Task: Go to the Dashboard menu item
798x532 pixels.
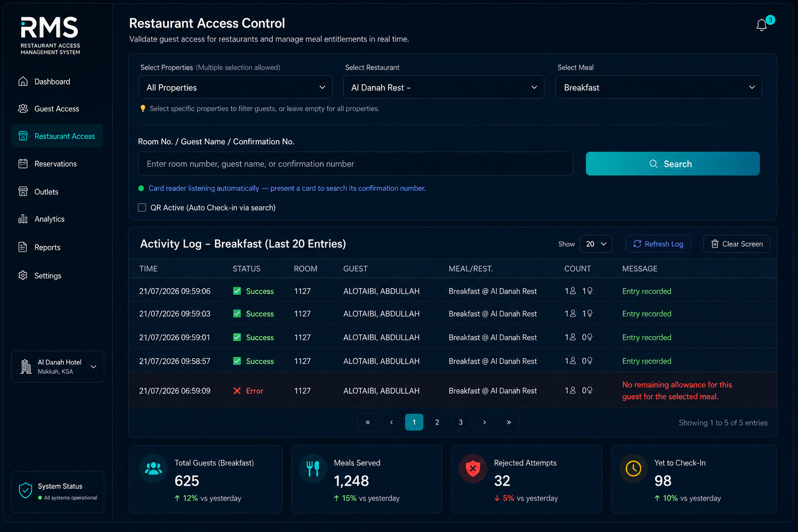Action: pos(57,82)
